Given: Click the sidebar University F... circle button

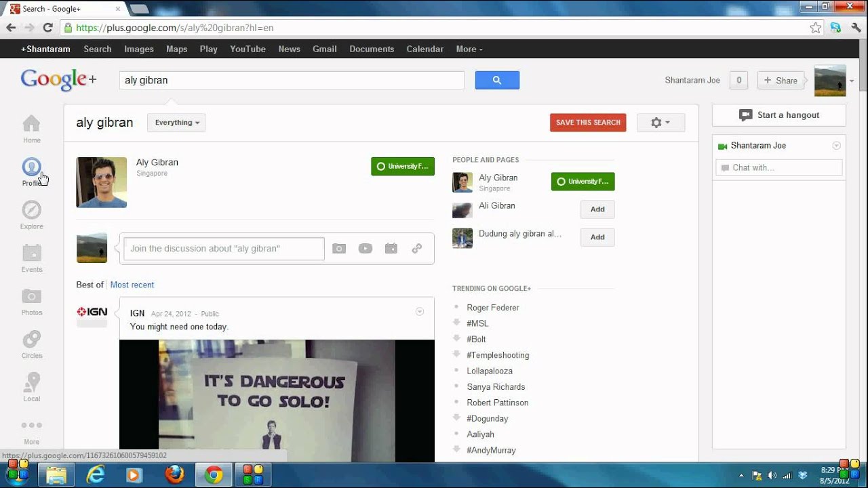Looking at the screenshot, I should pos(583,181).
